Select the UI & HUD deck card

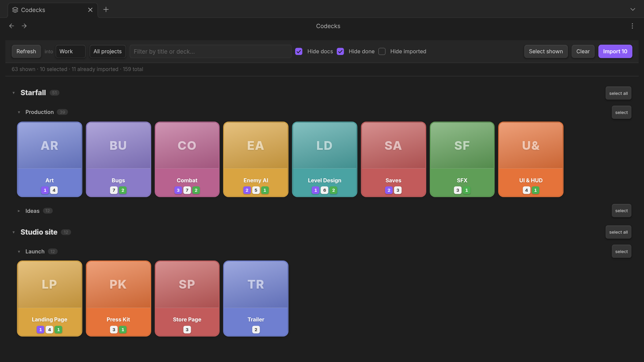click(x=531, y=159)
